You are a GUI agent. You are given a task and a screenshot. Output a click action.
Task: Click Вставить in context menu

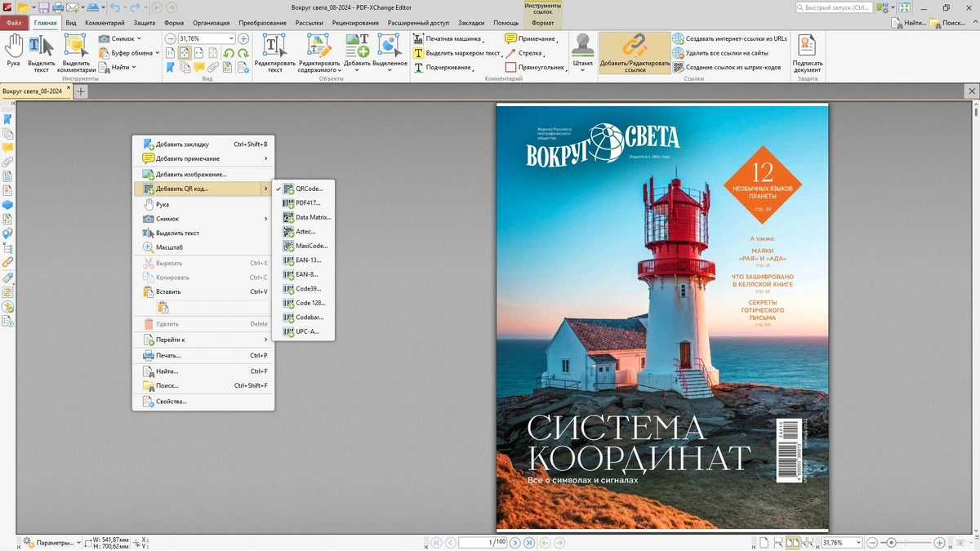click(203, 291)
